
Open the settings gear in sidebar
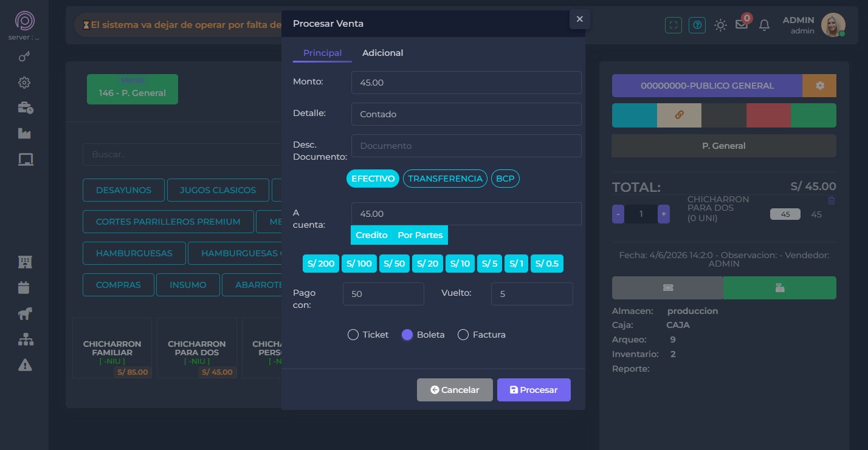tap(24, 83)
